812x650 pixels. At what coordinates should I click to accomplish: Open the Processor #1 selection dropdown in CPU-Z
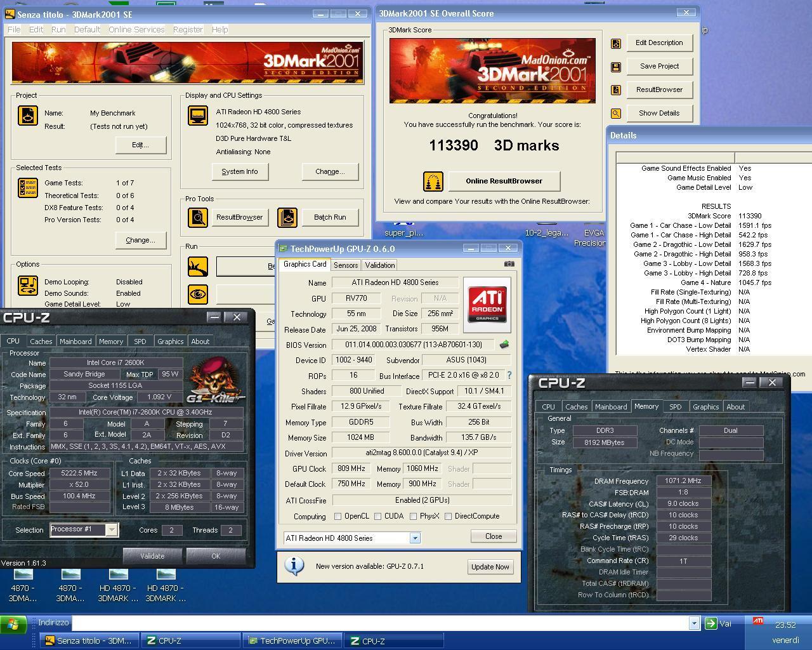click(x=112, y=529)
